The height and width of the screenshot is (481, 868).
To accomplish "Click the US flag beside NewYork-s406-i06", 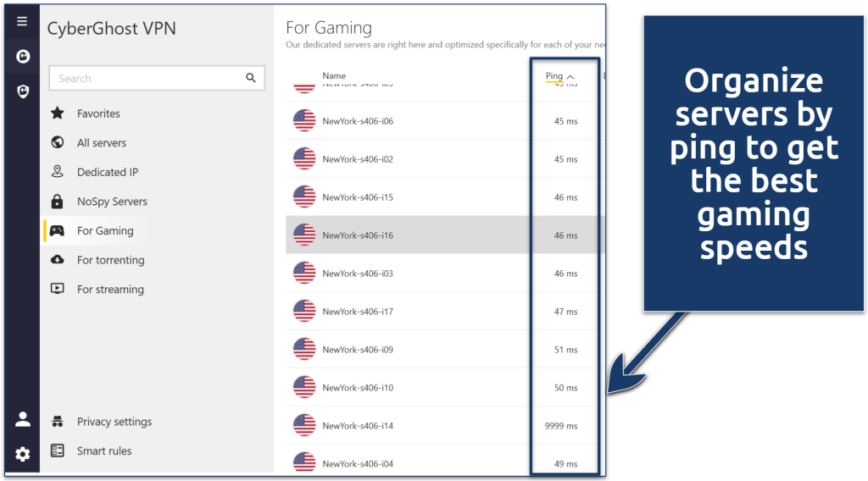I will tap(304, 121).
